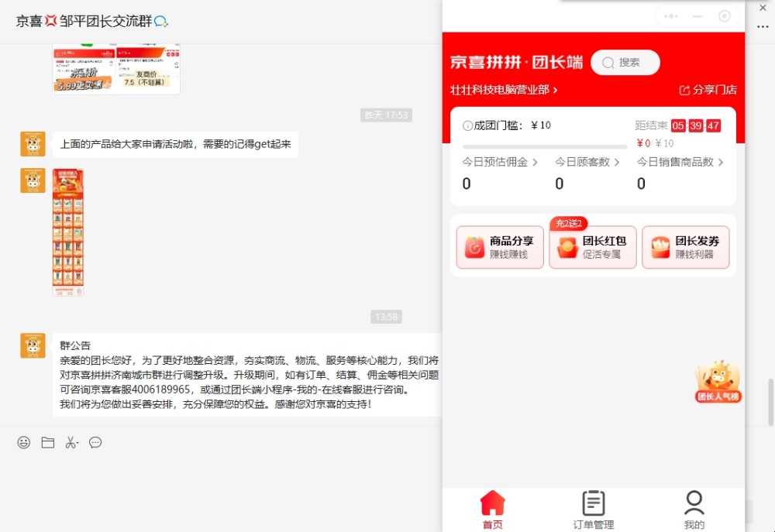The width and height of the screenshot is (775, 532).
Task: Open the 商品分享 card
Action: click(x=500, y=248)
